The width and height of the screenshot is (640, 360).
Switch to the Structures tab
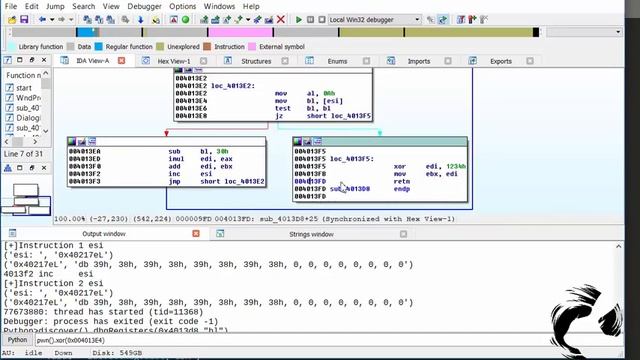click(x=256, y=61)
